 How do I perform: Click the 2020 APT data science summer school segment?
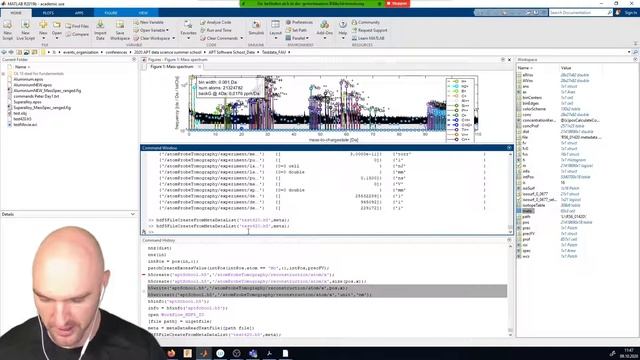coord(167,52)
